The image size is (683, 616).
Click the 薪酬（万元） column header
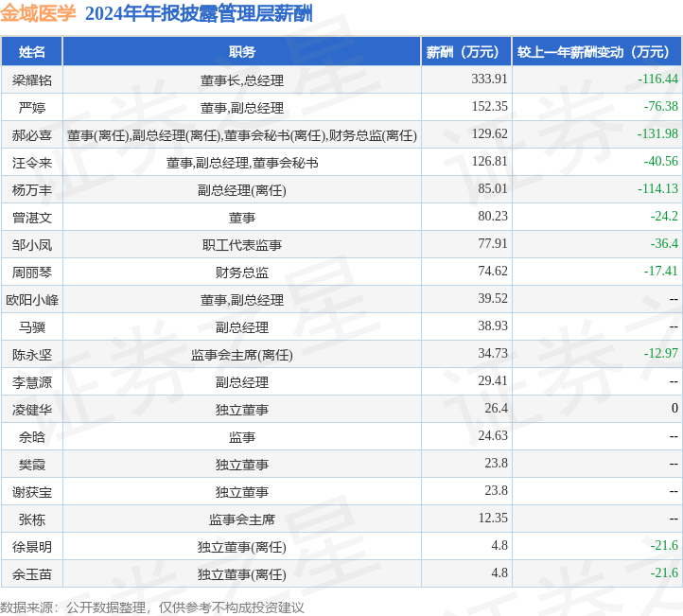[x=466, y=52]
